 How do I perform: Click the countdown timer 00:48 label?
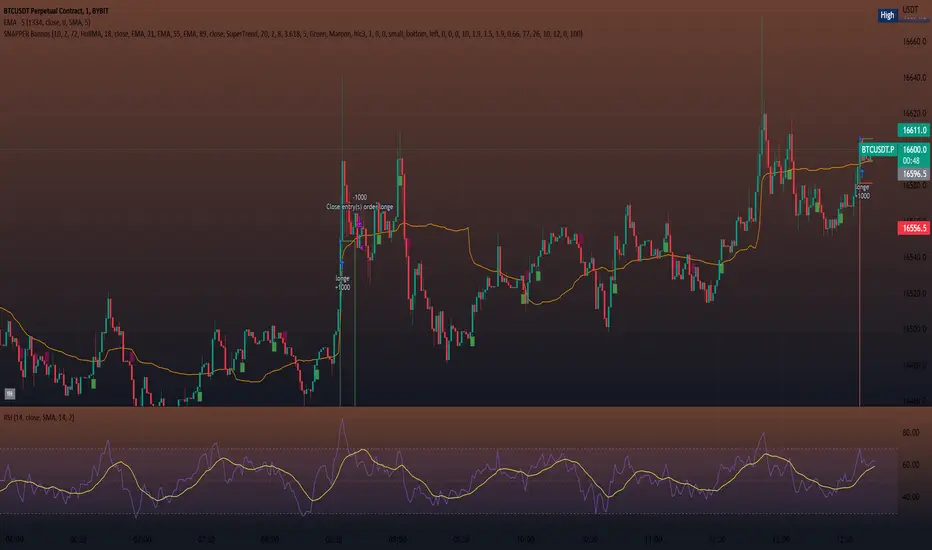point(880,157)
